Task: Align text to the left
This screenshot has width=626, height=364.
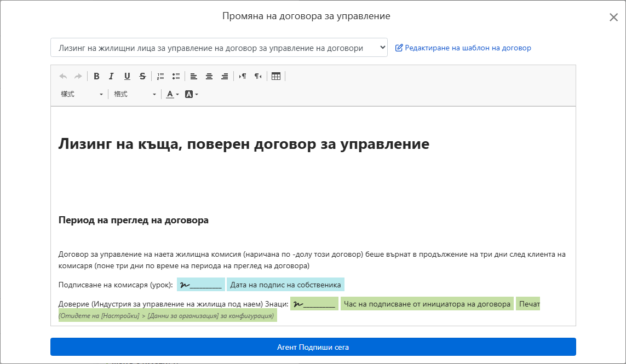Action: pyautogui.click(x=194, y=76)
